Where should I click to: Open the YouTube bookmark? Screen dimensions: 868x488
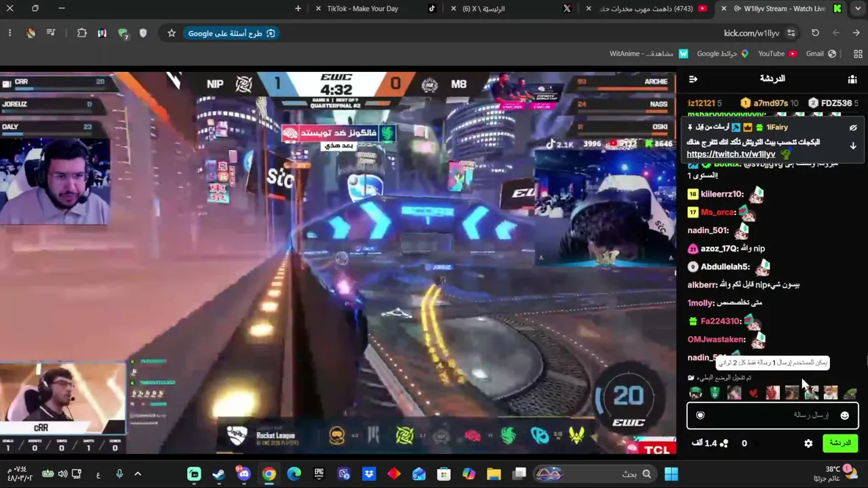coord(777,54)
